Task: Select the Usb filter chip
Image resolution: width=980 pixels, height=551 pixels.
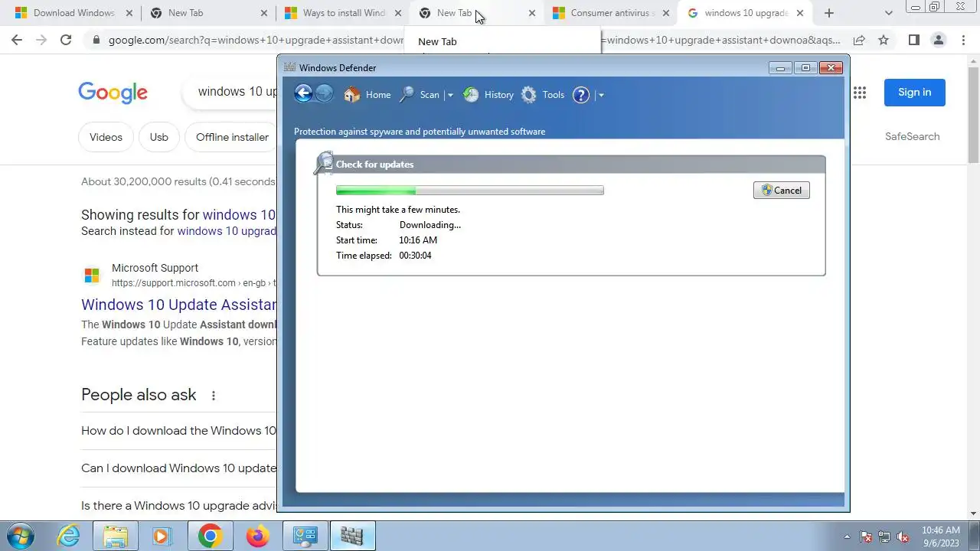Action: [x=158, y=137]
